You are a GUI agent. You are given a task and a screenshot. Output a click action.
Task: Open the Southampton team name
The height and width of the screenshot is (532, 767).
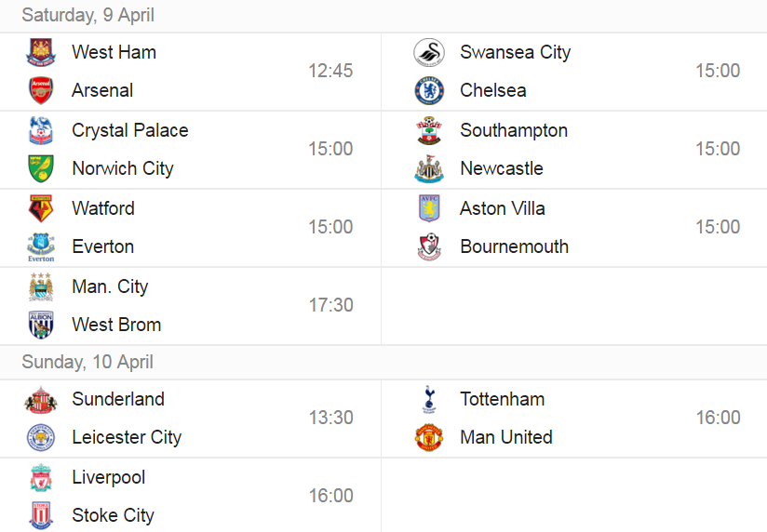click(x=514, y=130)
